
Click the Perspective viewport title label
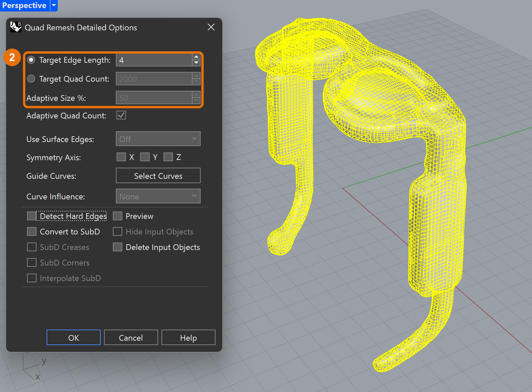(24, 5)
